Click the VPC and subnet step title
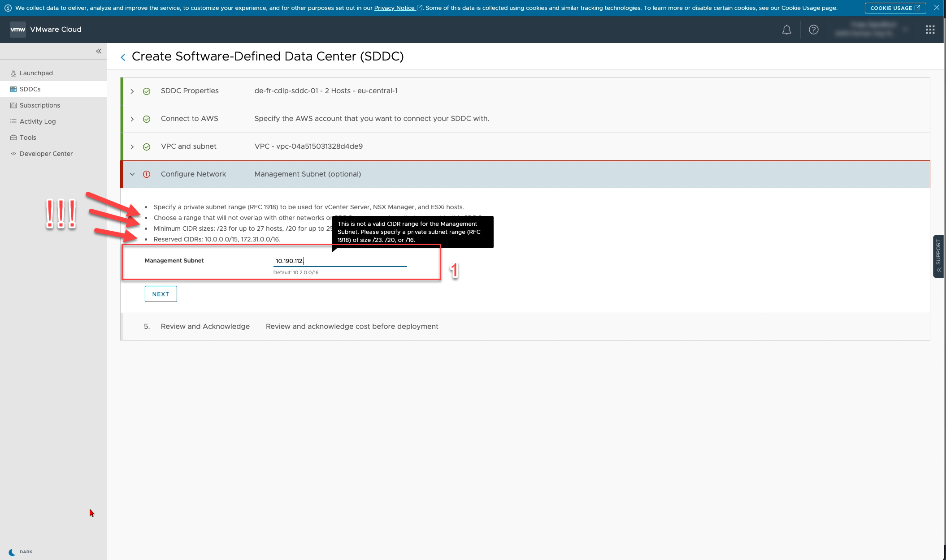 click(188, 146)
